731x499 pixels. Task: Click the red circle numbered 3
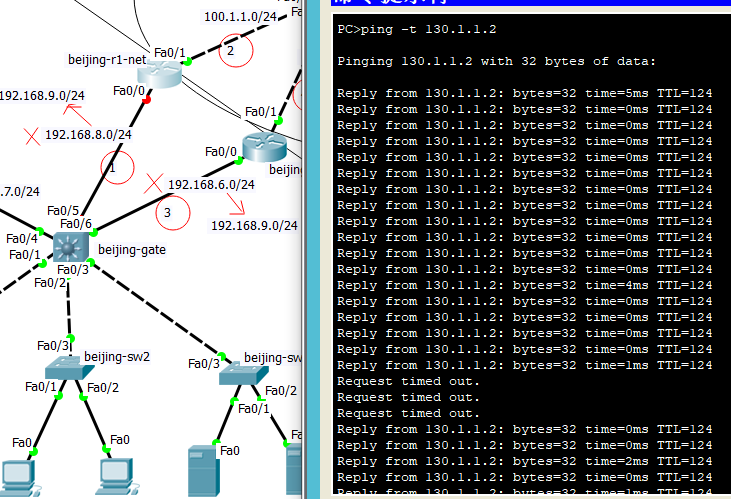pos(169,211)
